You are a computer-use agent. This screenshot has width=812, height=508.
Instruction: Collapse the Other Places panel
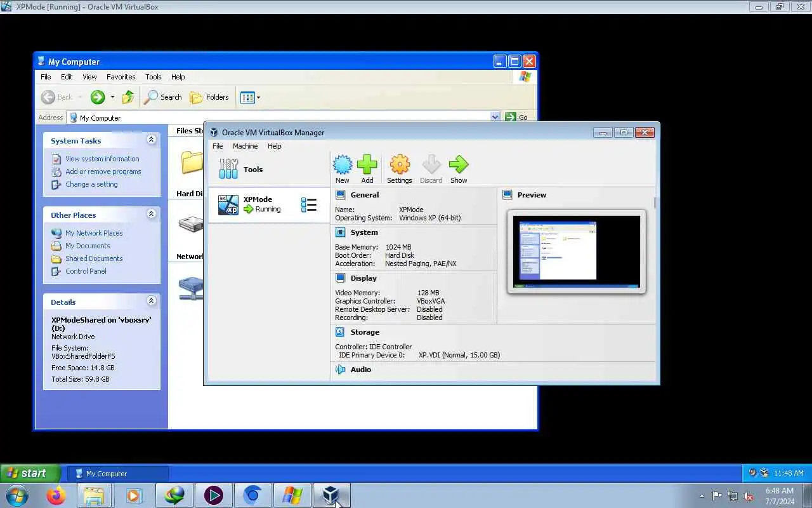point(151,214)
